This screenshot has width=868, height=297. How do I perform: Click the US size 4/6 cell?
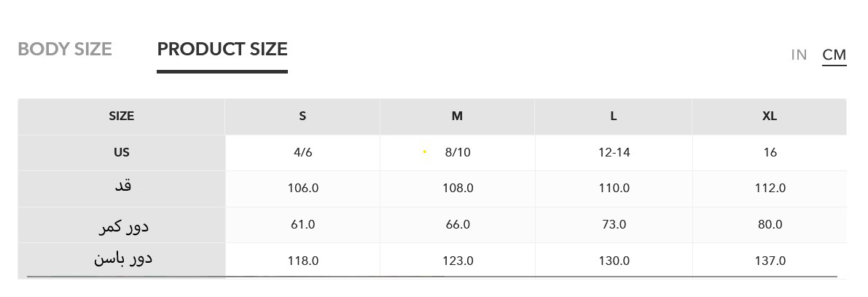click(x=302, y=153)
